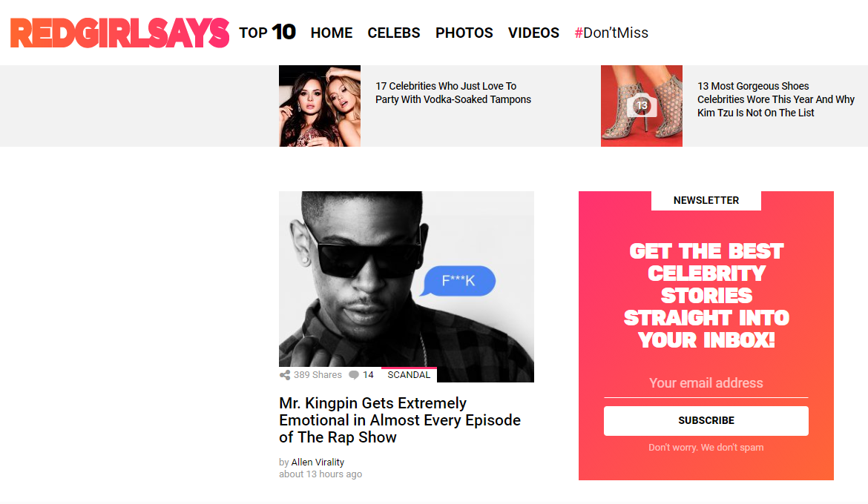The image size is (868, 504).
Task: Click the F***K speech bubble graphic
Action: point(458,281)
